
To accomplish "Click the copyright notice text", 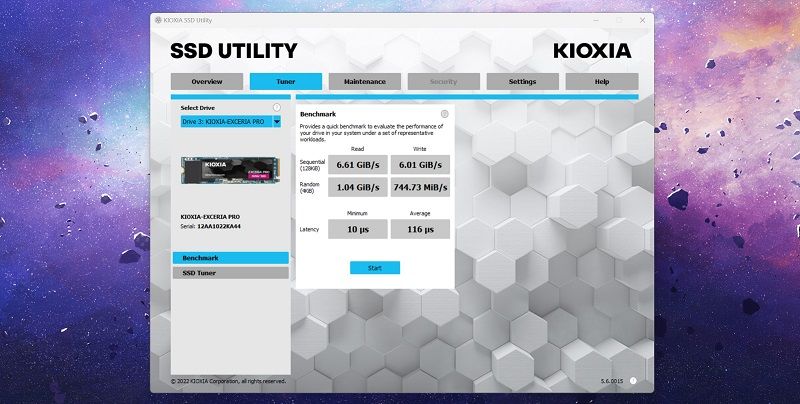I will click(x=228, y=381).
